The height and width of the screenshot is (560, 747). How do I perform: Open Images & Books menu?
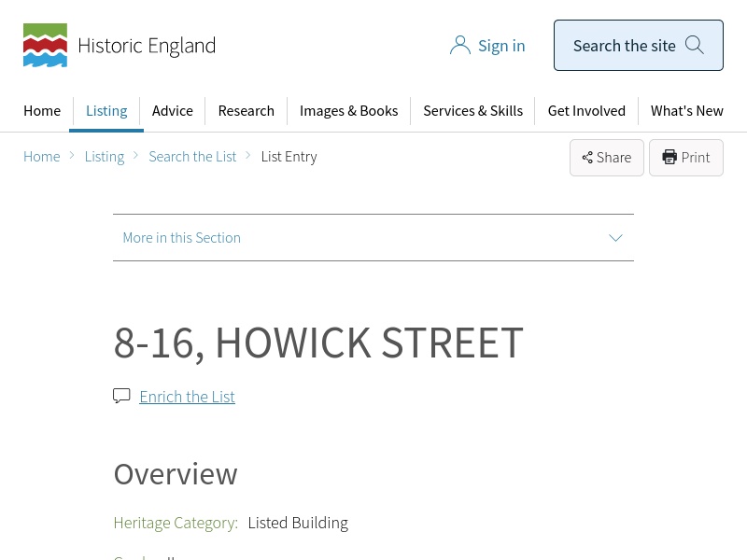point(348,110)
